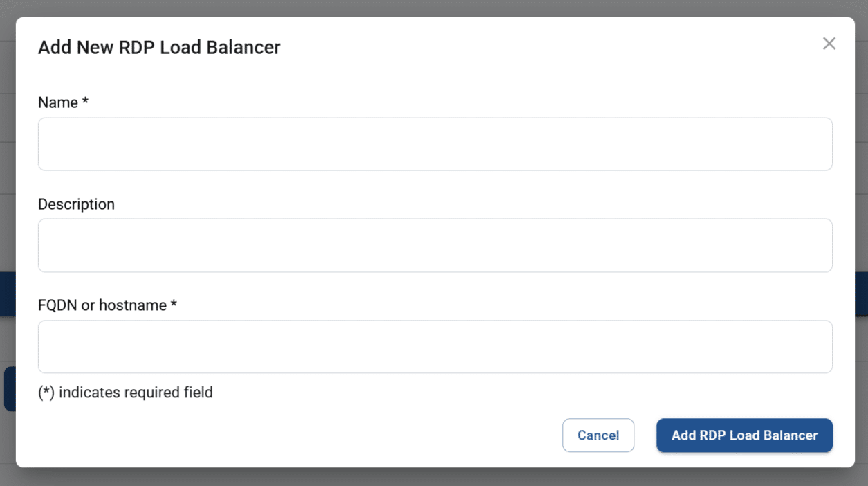Click the grayed-out background area above the dialog
Viewport: 868px width, 486px height.
(436, 8)
